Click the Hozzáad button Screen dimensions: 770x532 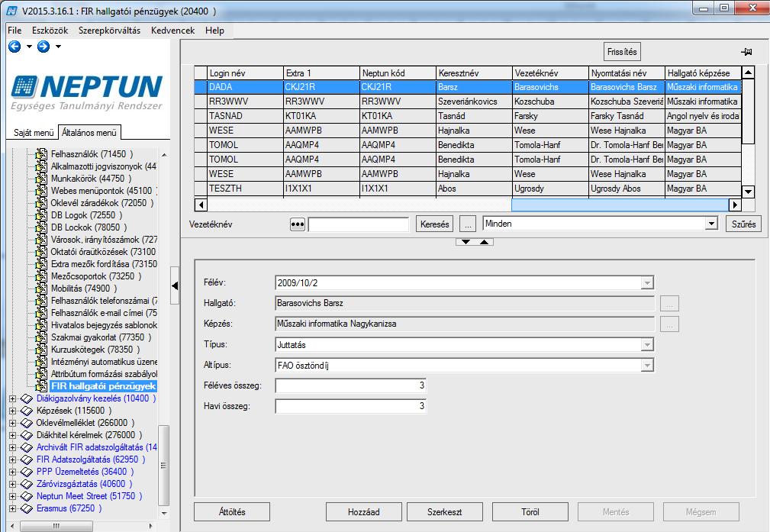364,512
